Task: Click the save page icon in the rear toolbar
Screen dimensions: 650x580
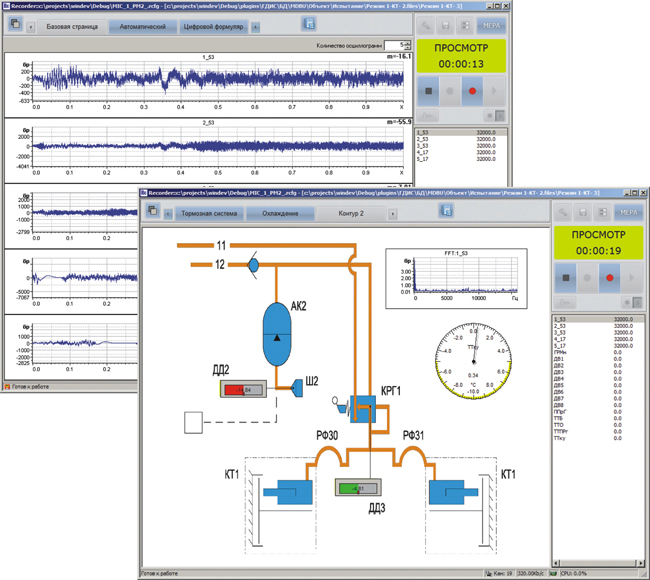Action: tap(309, 24)
